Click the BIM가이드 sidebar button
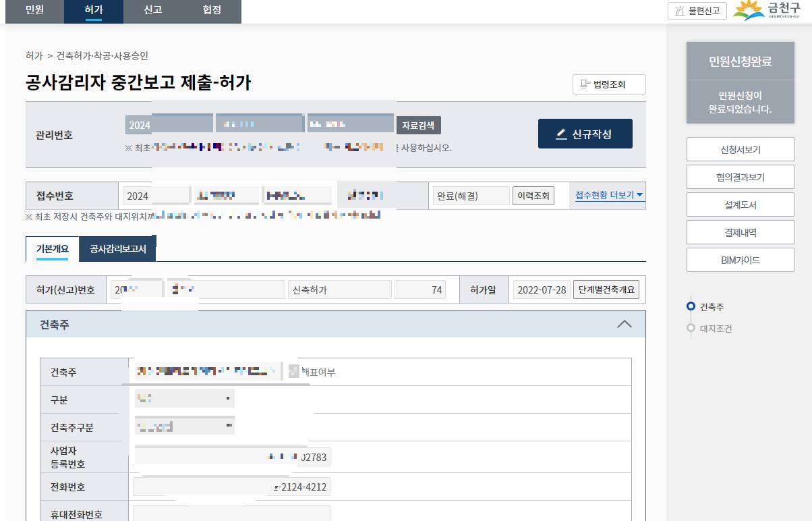812x521 pixels. coord(740,260)
